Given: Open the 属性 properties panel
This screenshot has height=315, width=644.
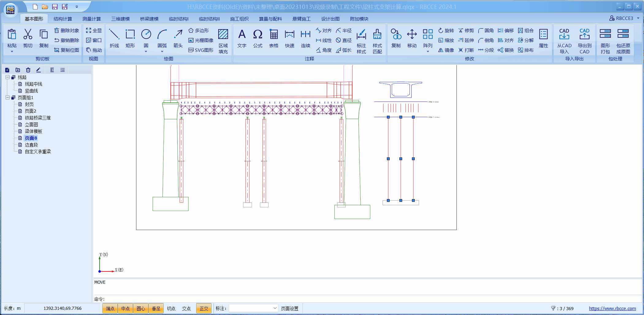Looking at the screenshot, I should [543, 38].
